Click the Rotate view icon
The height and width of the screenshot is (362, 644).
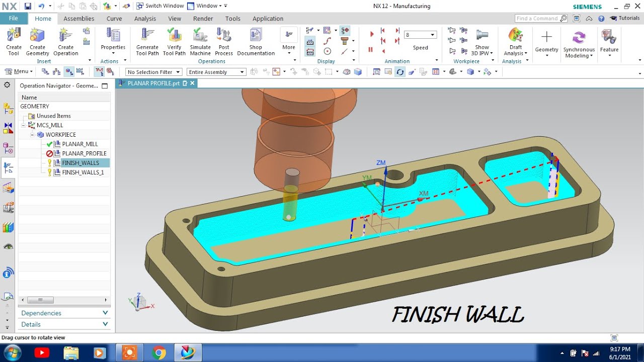tap(399, 72)
